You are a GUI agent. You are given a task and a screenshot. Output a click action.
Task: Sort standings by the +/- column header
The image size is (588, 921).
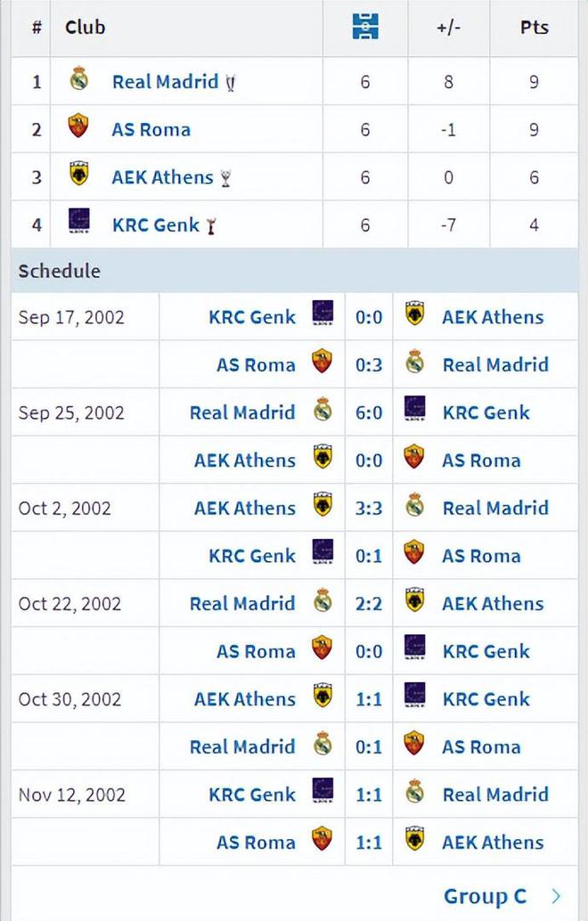[x=448, y=28]
